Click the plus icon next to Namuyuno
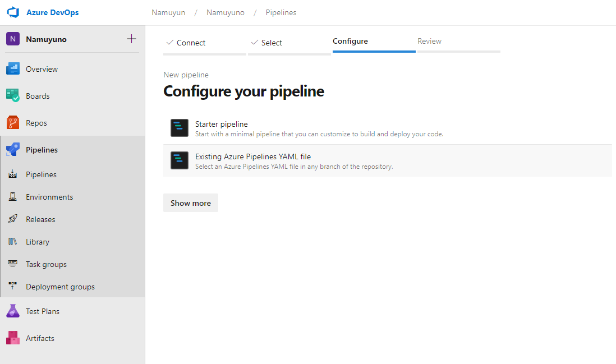The width and height of the screenshot is (616, 364). (x=131, y=39)
